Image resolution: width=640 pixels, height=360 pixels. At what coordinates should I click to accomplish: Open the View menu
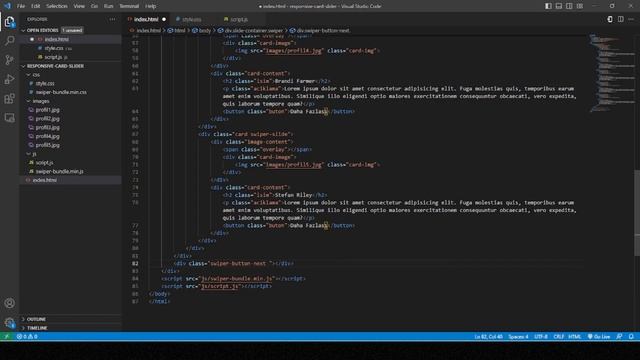pos(79,6)
